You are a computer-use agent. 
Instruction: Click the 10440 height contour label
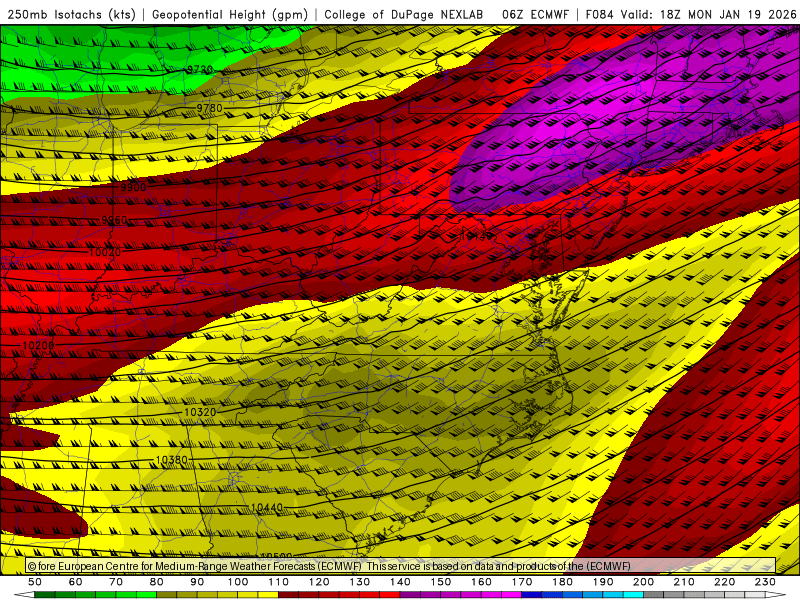[x=267, y=508]
